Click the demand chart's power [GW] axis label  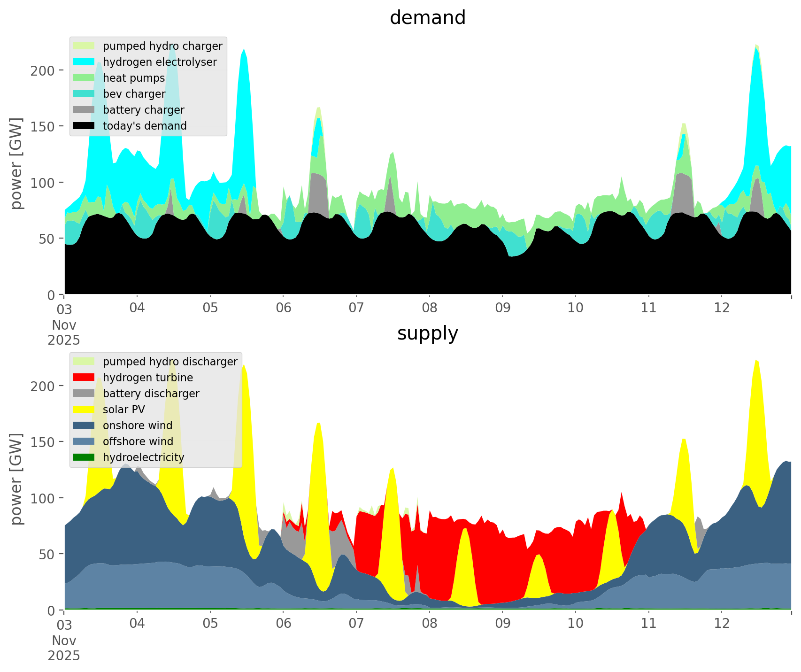point(16,163)
